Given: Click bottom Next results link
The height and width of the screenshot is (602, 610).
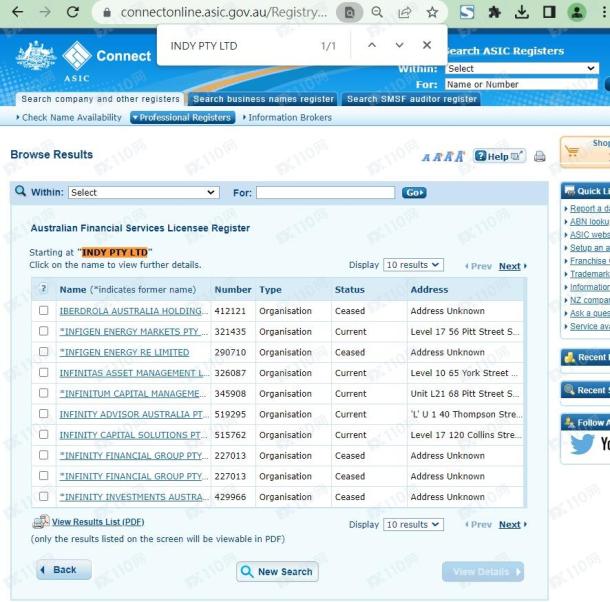Looking at the screenshot, I should [x=512, y=525].
